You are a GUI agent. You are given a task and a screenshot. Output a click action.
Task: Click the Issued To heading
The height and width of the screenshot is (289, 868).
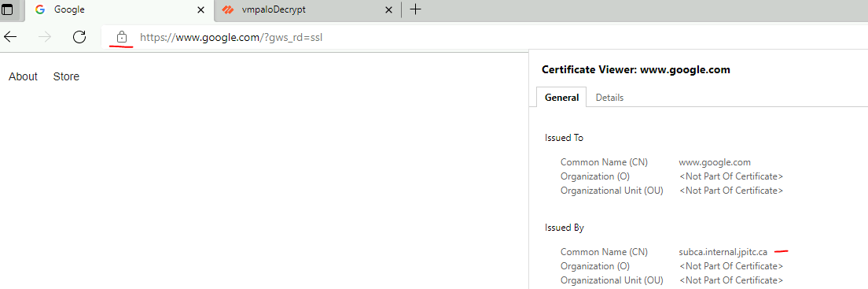(564, 138)
